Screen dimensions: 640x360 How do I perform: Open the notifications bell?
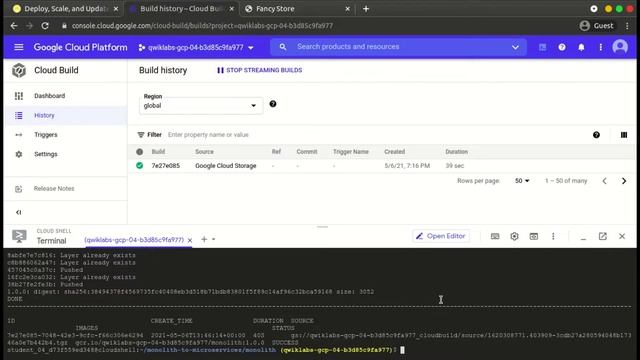point(581,47)
